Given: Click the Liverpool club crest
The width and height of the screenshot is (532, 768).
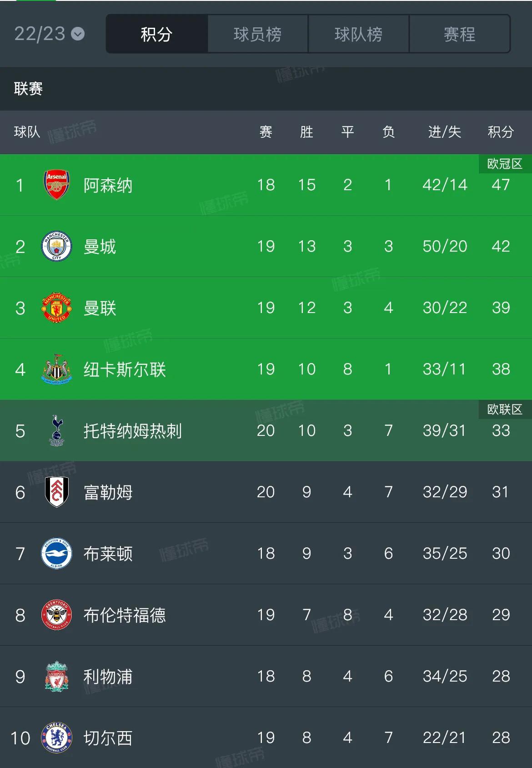Looking at the screenshot, I should point(56,676).
